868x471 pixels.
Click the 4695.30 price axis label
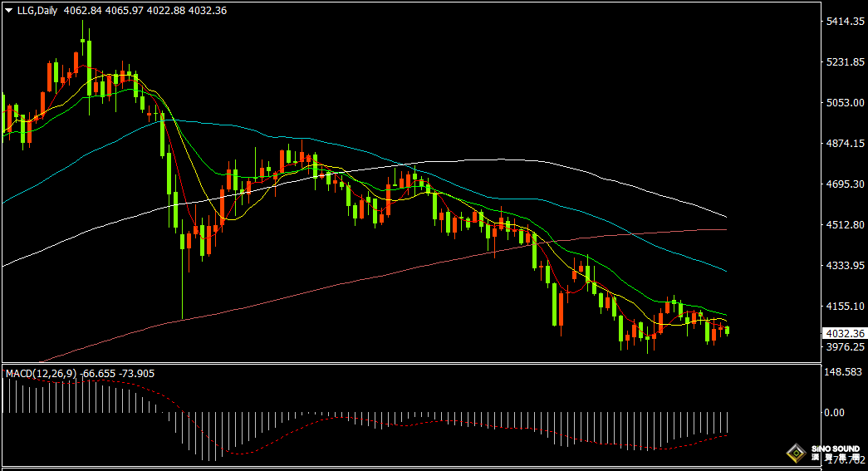tap(845, 184)
